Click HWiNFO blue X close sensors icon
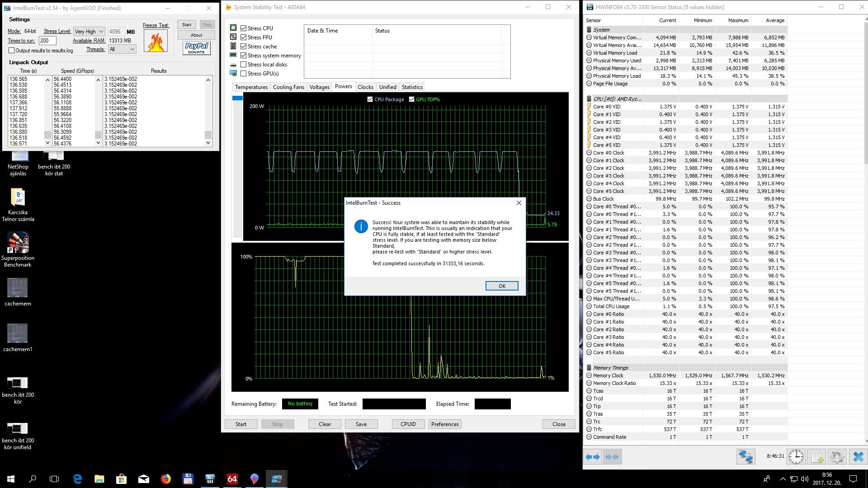Screen dimensions: 868x488 pos(858,457)
